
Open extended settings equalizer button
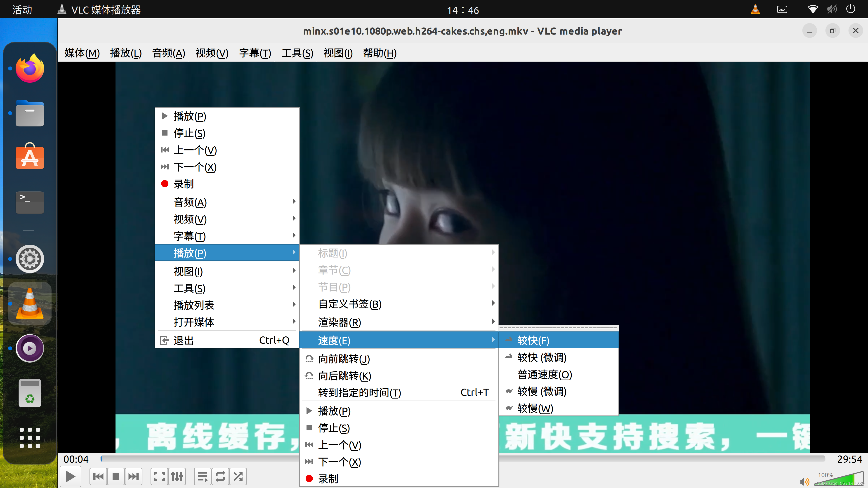(177, 476)
